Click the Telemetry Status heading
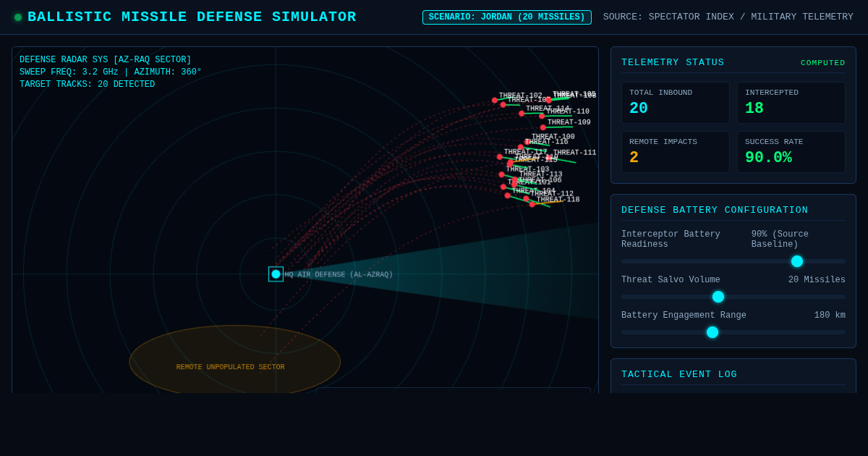The image size is (868, 456). pyautogui.click(x=673, y=62)
